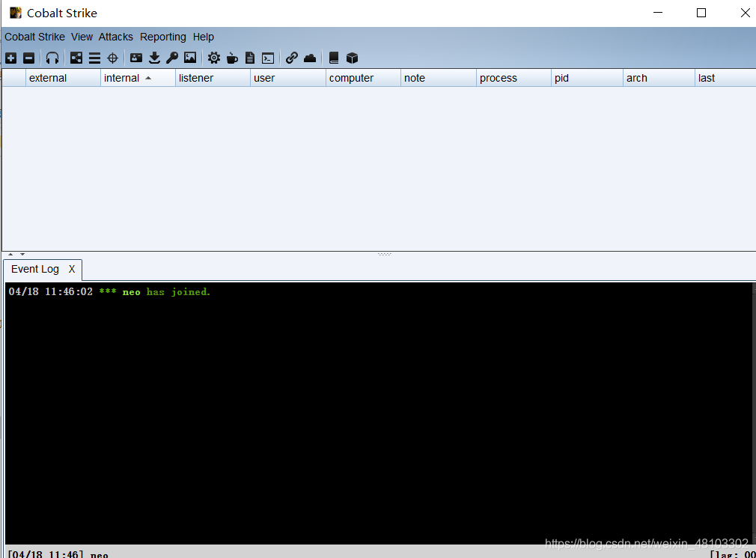Switch to the Target Table crosshair icon
756x558 pixels.
pyautogui.click(x=112, y=58)
